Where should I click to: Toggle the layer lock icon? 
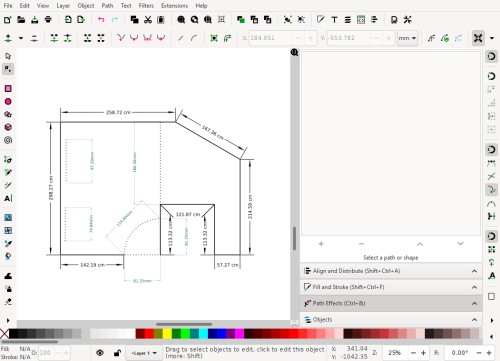(x=117, y=353)
